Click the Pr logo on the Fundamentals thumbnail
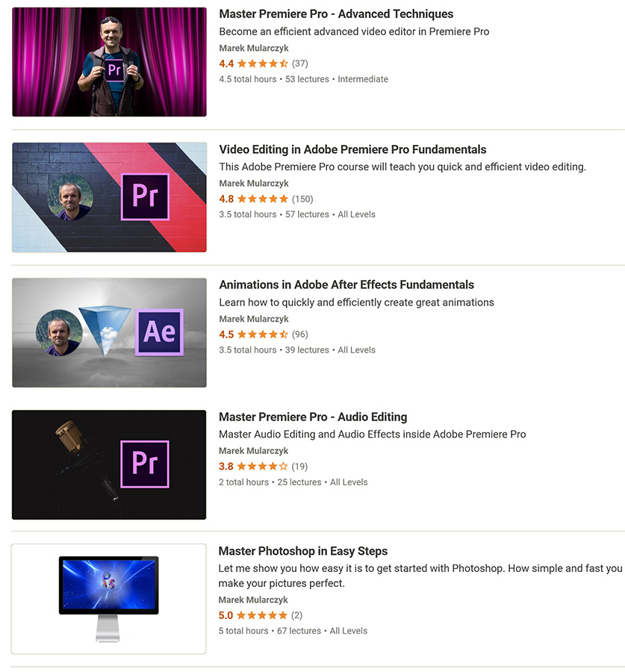This screenshot has height=672, width=625. tap(146, 196)
